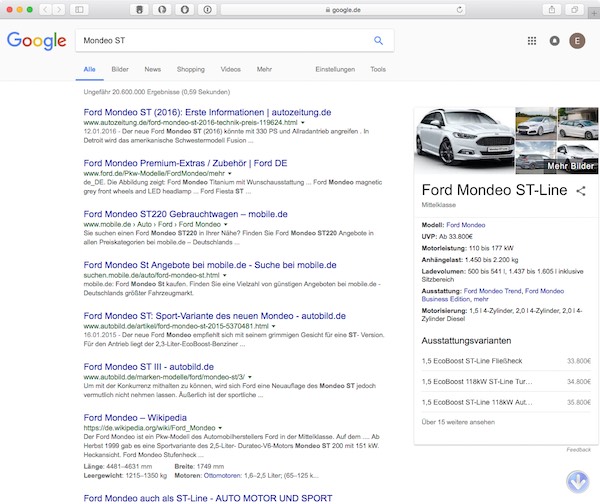Expand suchen.mobile.de result dropdown

tap(225, 276)
